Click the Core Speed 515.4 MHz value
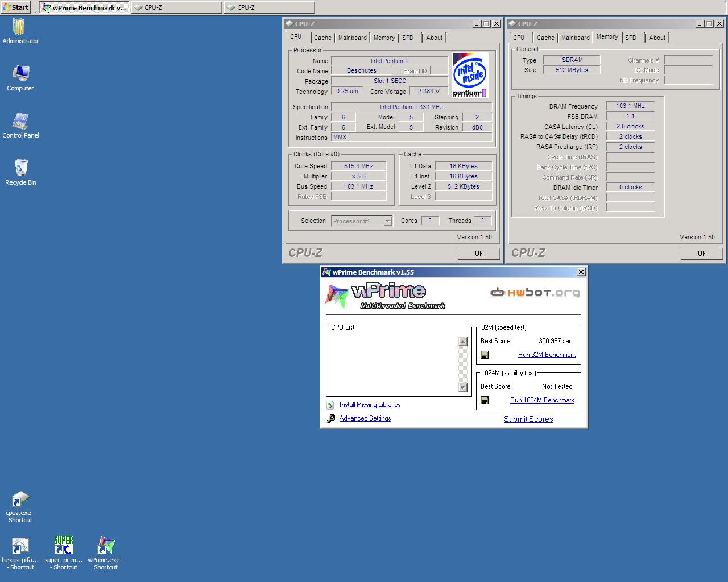The height and width of the screenshot is (582, 728). pyautogui.click(x=358, y=166)
